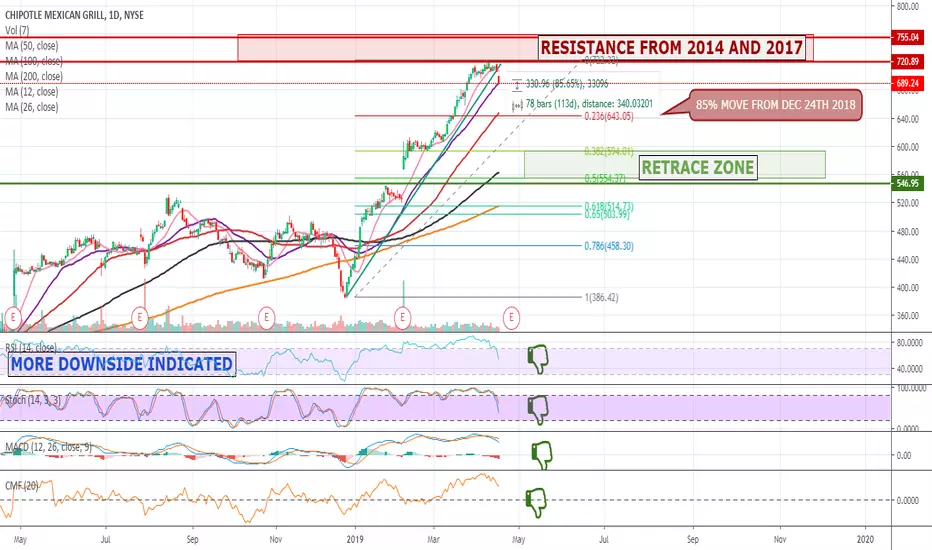Screen dimensions: 932x550
Task: Click the CHIPOTLE MEXICAN GRILL, 1D, NYSE title
Action: [74, 15]
